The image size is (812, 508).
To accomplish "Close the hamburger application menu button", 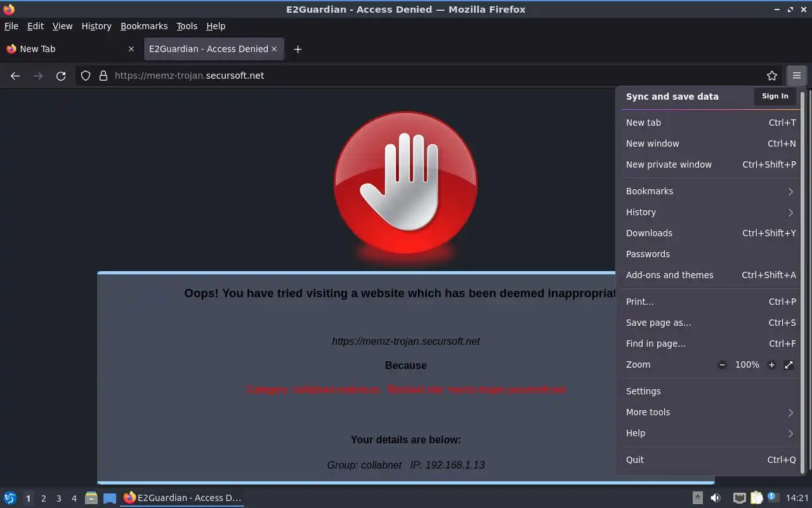I will pos(797,76).
